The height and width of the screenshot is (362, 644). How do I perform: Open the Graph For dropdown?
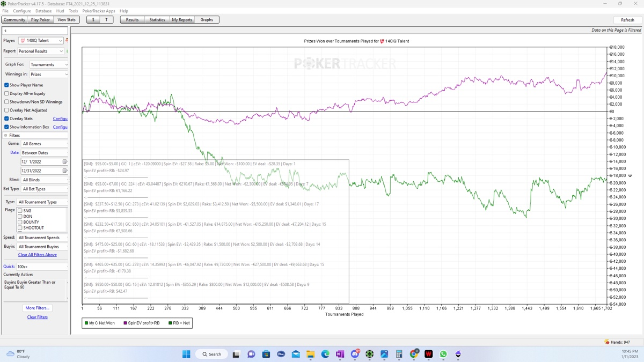[65, 65]
